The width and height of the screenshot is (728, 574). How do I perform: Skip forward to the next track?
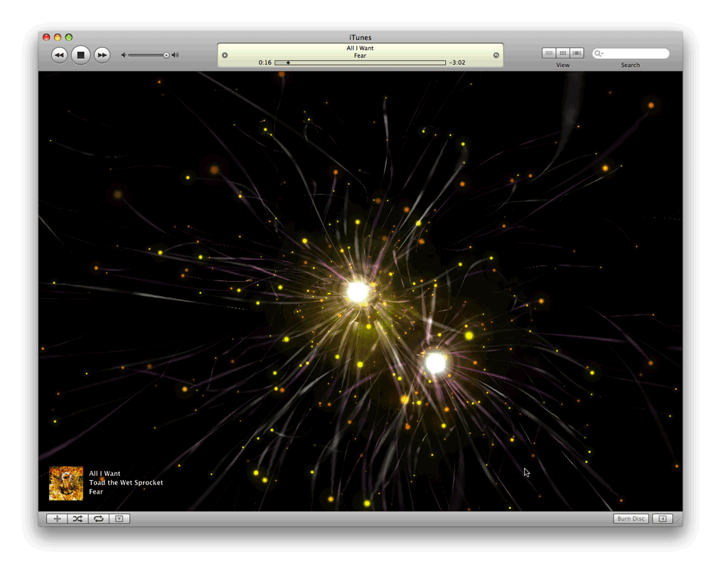[x=102, y=55]
